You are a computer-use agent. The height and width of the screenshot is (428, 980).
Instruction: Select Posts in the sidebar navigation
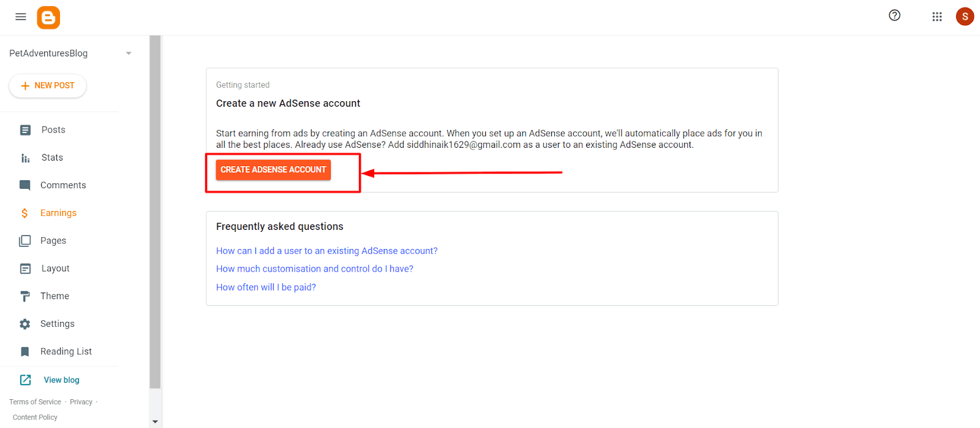pos(53,129)
